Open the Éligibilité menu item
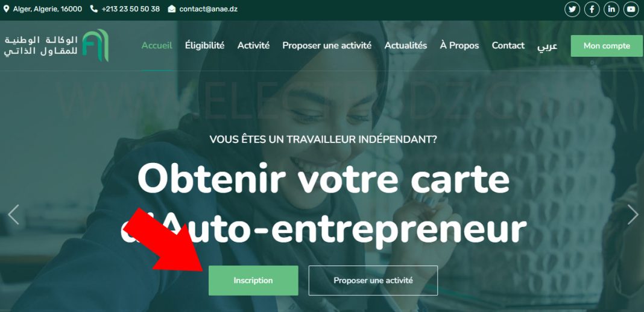The height and width of the screenshot is (312, 644). point(204,46)
